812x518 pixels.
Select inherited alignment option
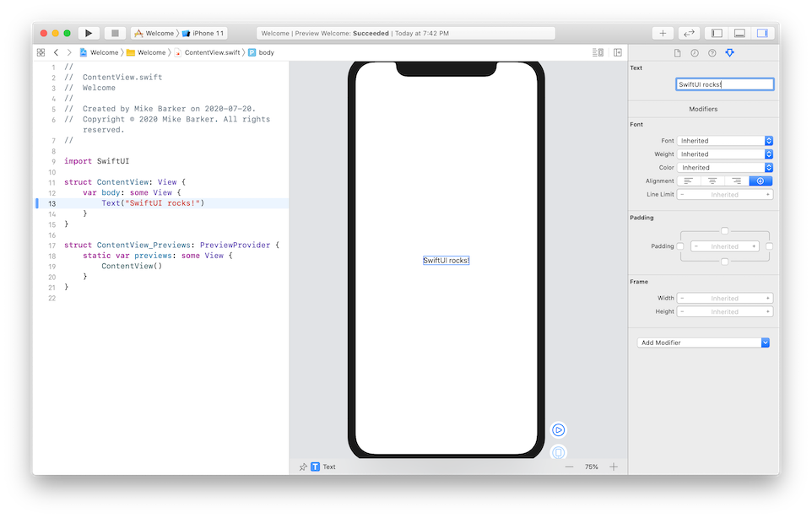761,181
